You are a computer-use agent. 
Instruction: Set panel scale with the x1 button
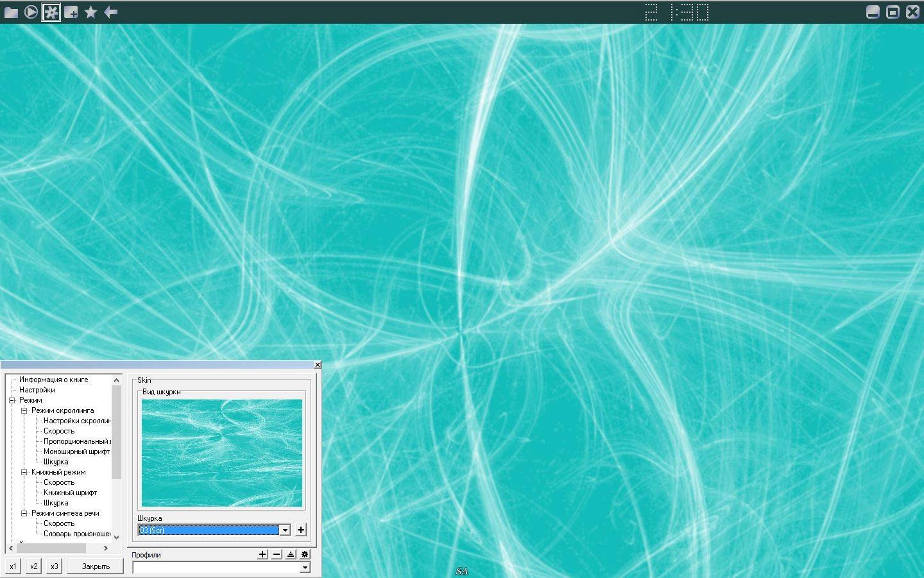point(13,566)
